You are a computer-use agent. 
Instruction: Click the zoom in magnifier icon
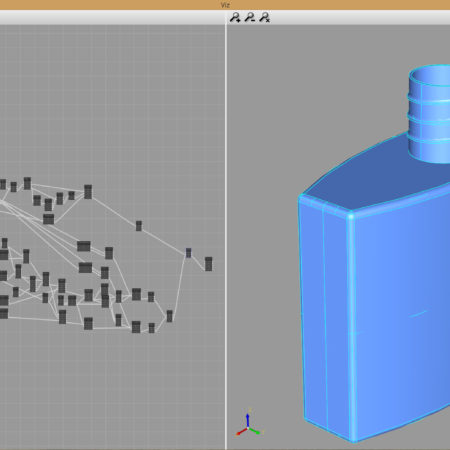coord(235,17)
